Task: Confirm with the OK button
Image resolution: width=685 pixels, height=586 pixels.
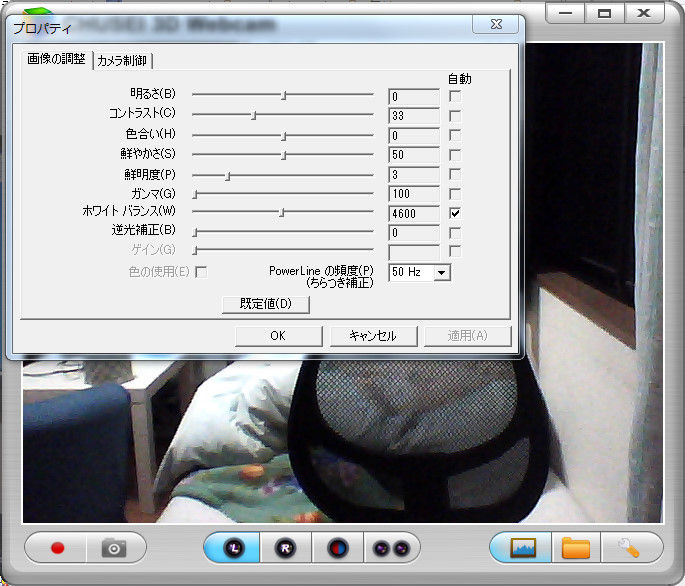Action: point(278,336)
